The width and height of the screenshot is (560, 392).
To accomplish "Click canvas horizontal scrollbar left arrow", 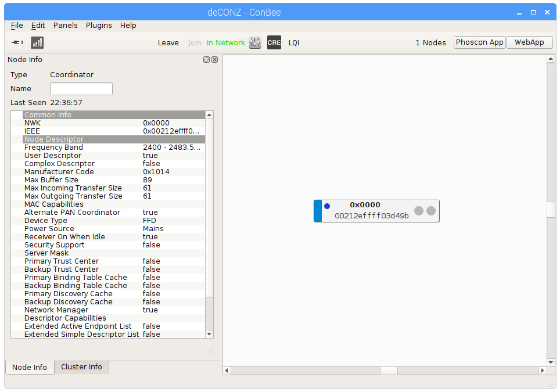I will [227, 371].
